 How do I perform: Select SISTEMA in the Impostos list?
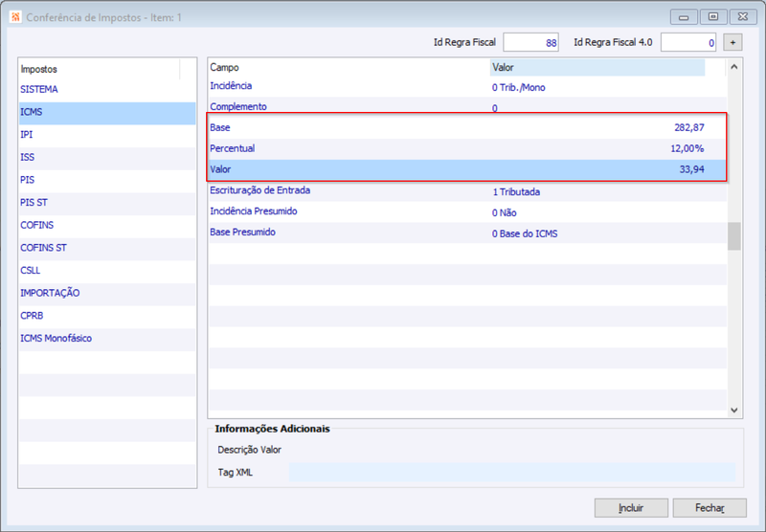[107, 89]
